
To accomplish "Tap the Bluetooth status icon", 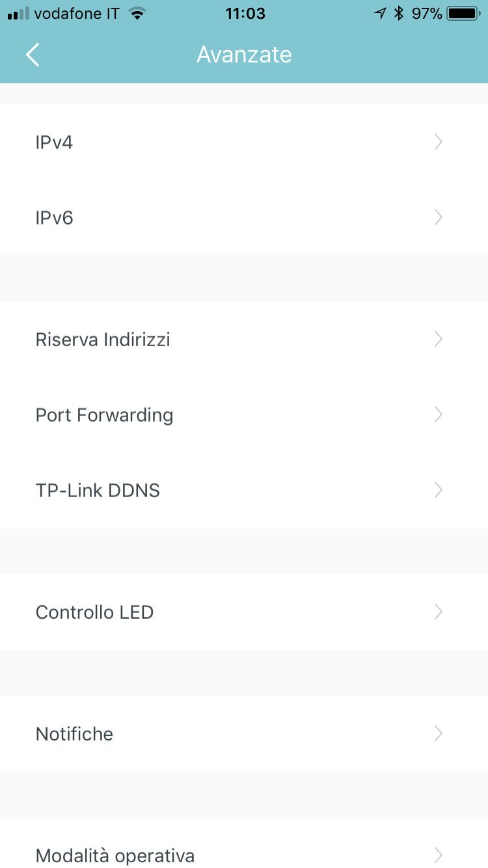I will click(x=399, y=14).
